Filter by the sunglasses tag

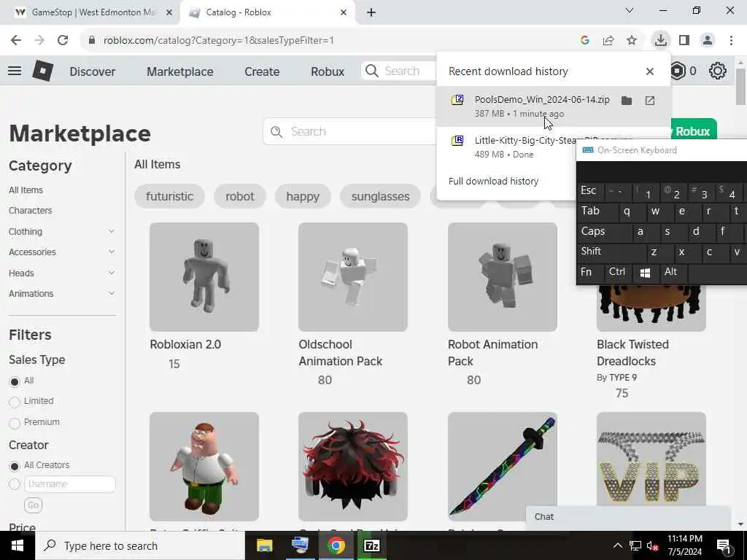click(380, 196)
